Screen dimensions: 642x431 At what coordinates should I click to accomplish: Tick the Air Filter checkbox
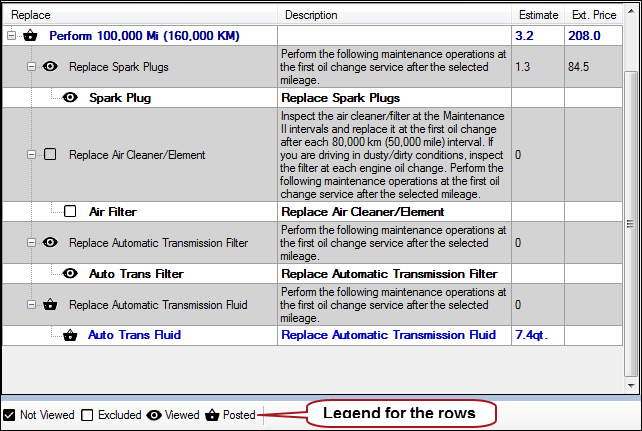tap(70, 211)
